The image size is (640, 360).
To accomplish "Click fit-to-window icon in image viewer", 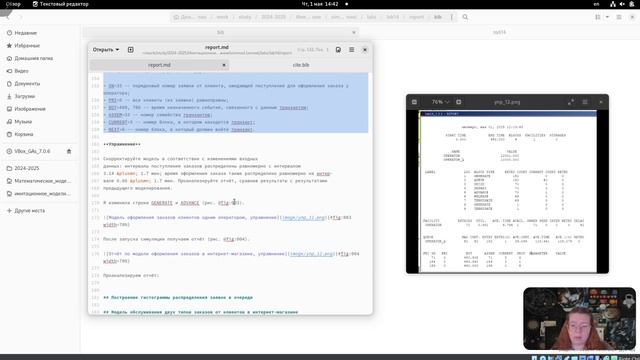I will point(458,102).
